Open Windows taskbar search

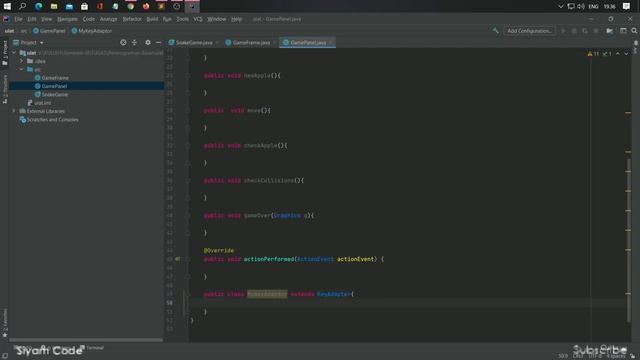pyautogui.click(x=22, y=6)
